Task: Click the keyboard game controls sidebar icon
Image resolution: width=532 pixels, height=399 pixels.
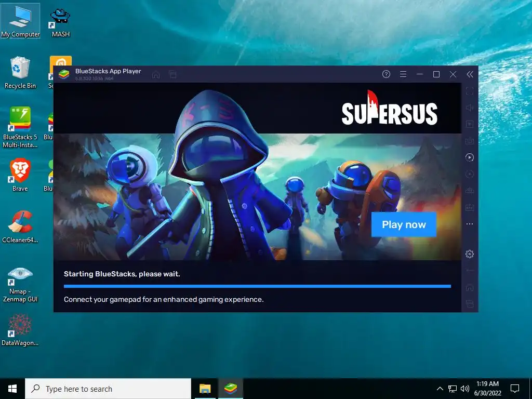Action: pos(470,140)
